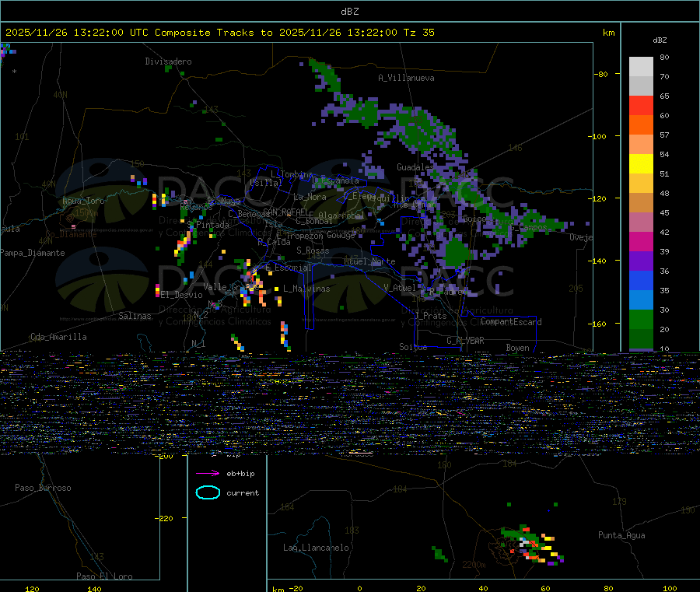
Task: Click the Lag_Llancanelo label
Action: tap(316, 548)
